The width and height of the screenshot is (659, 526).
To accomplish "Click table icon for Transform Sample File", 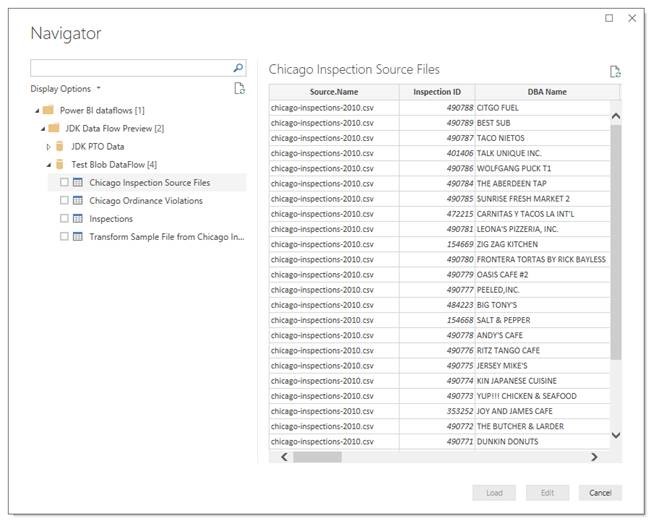I will click(x=78, y=237).
